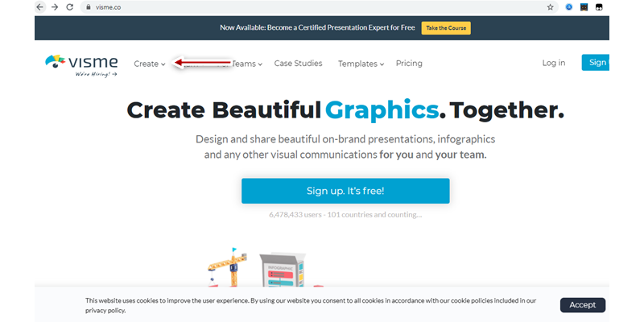Click the browser back arrow

pos(39,6)
